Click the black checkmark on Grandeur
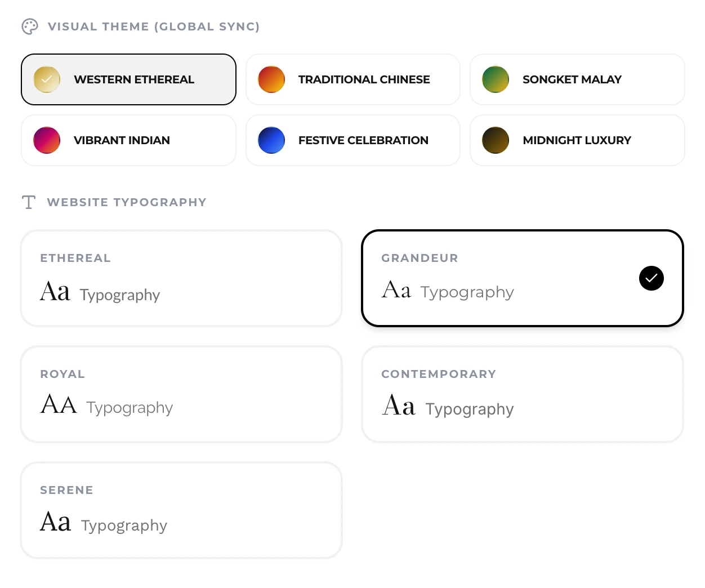 point(652,278)
